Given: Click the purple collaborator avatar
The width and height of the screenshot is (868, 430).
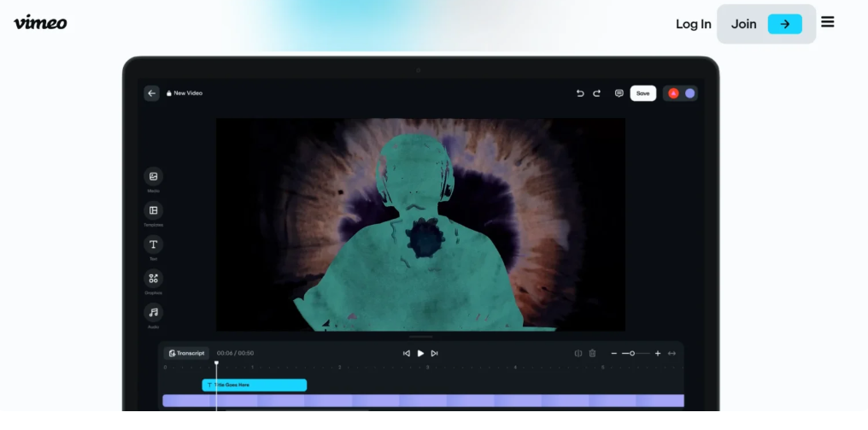Looking at the screenshot, I should coord(689,93).
